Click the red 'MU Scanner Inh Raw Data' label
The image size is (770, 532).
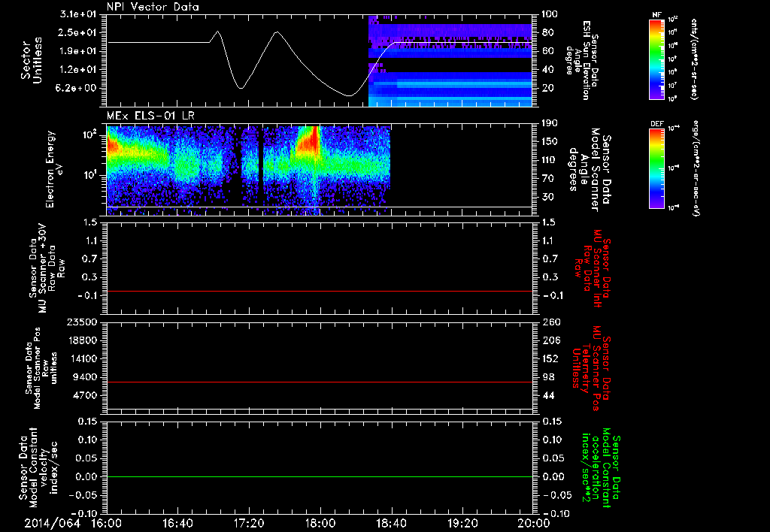(x=592, y=268)
